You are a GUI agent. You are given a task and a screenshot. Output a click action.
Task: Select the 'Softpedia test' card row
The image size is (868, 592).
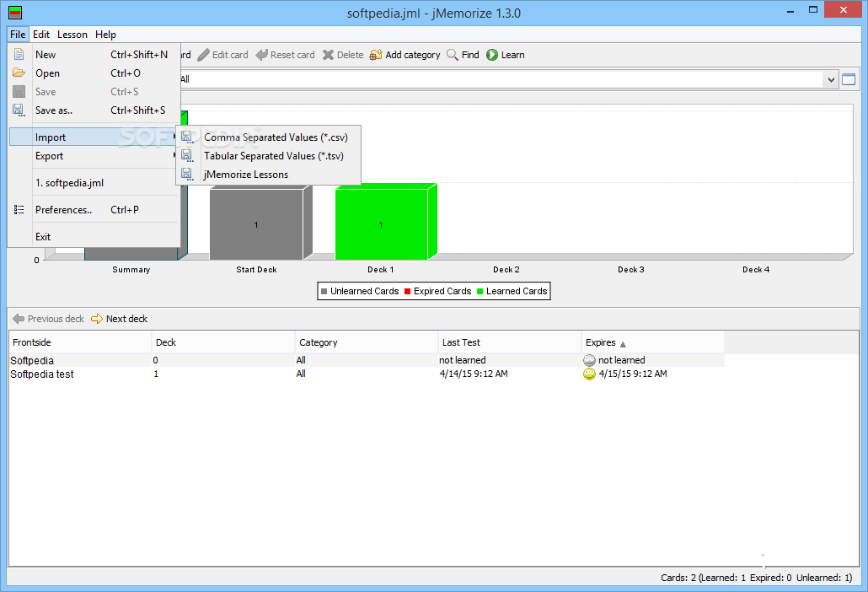point(367,374)
